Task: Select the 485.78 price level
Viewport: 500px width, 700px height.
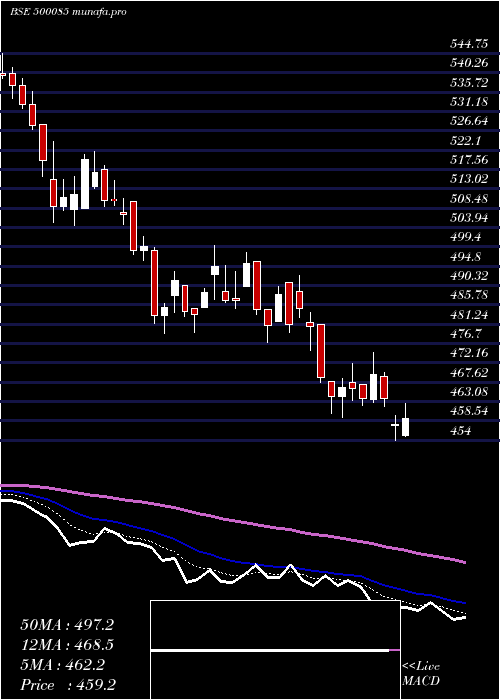Action: [469, 295]
